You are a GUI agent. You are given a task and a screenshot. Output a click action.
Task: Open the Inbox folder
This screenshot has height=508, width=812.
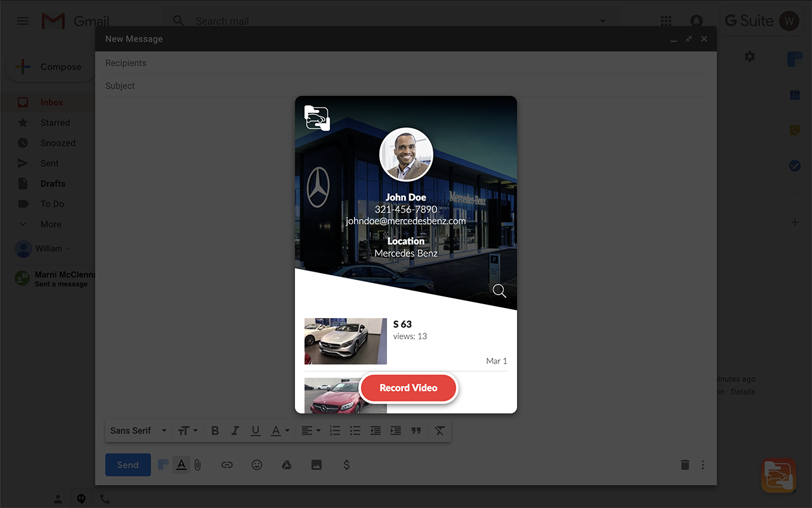[51, 102]
